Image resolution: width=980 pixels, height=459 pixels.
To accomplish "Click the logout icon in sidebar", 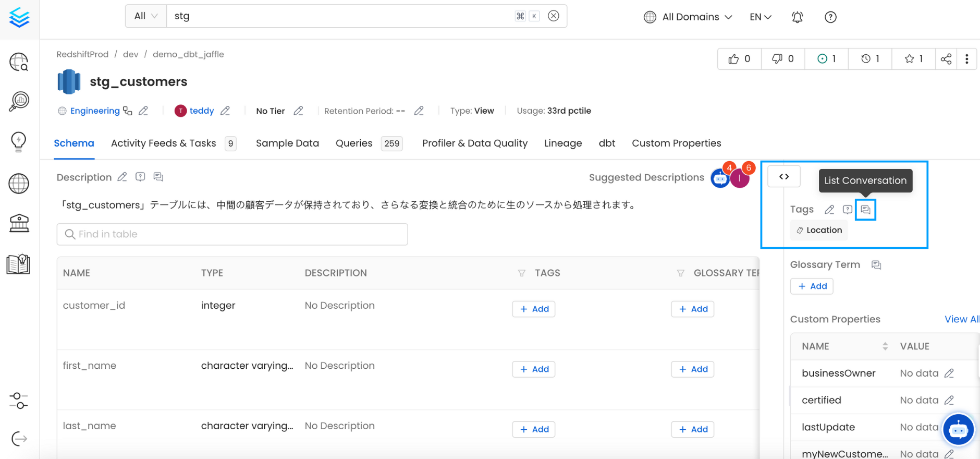I will click(19, 439).
